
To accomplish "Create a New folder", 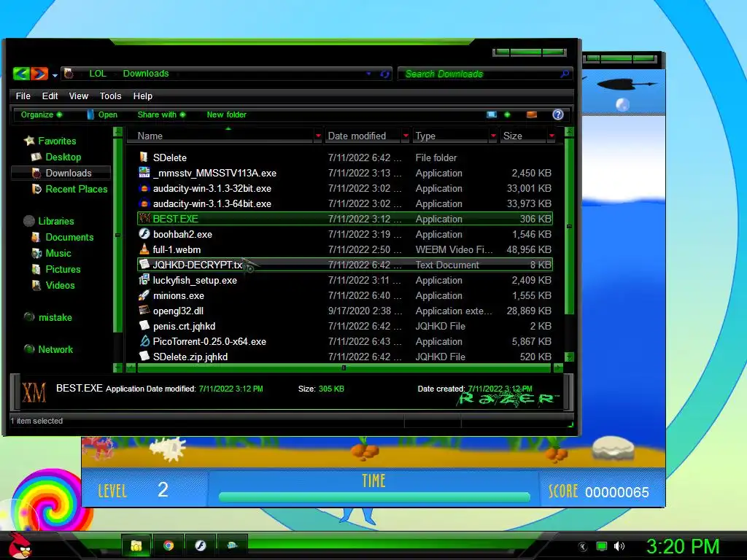I will [226, 114].
